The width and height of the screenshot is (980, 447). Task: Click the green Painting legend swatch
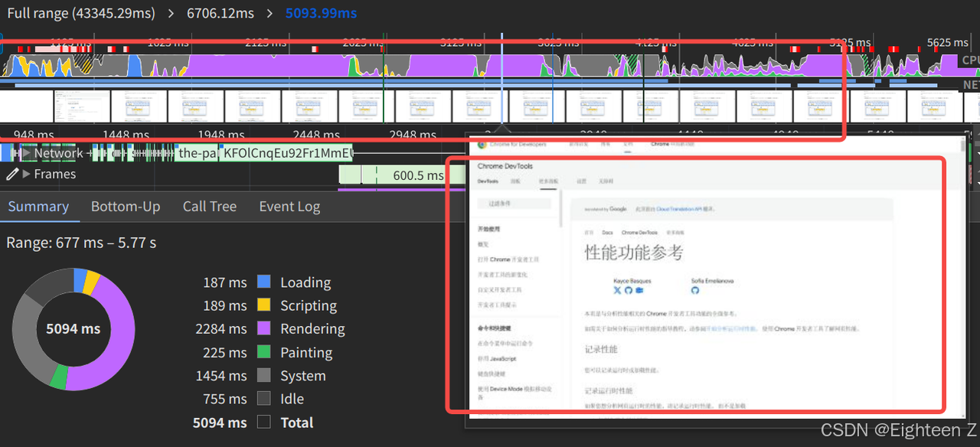(x=264, y=352)
